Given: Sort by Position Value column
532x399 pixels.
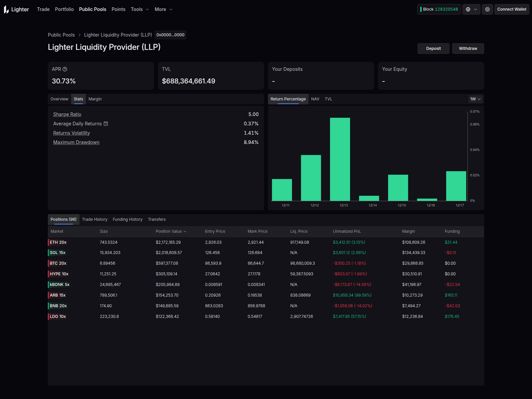Looking at the screenshot, I should [x=171, y=231].
